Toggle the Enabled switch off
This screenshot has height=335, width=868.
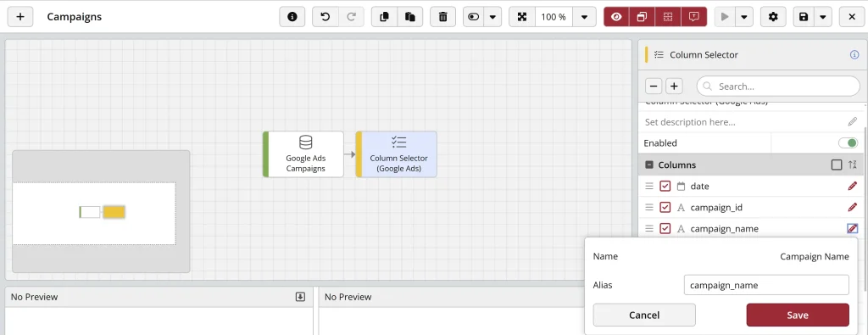(x=848, y=142)
